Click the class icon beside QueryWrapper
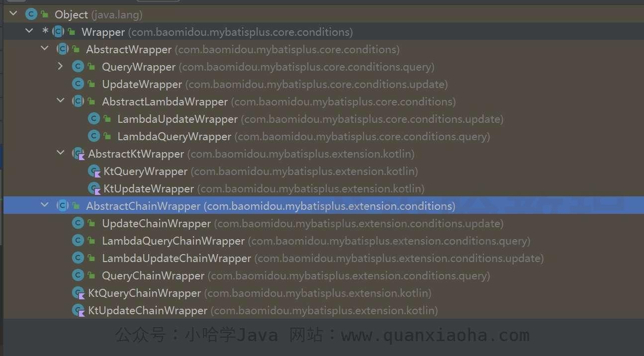This screenshot has width=644, height=356. click(x=78, y=67)
